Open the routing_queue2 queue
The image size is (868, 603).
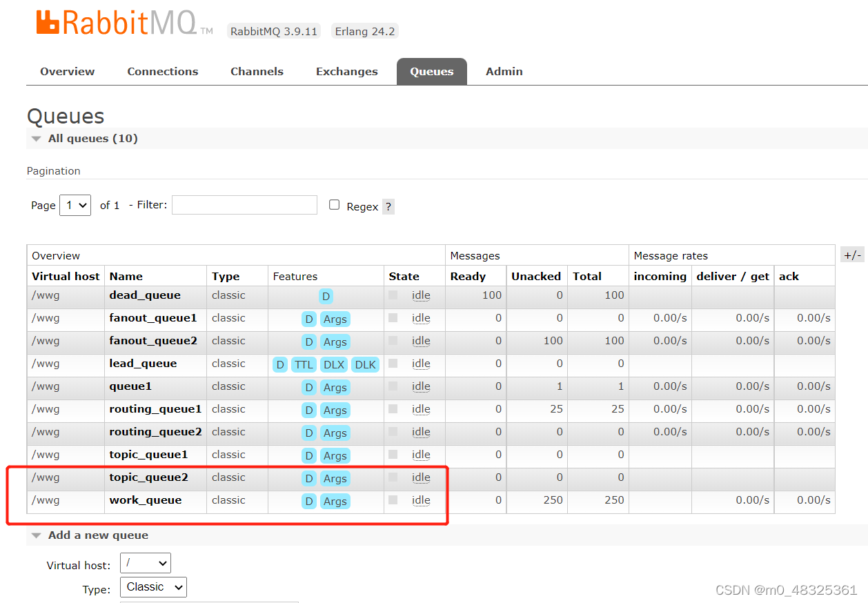(x=155, y=432)
